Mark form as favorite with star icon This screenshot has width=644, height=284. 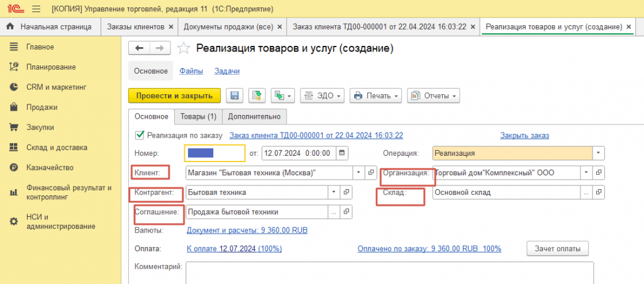(184, 48)
